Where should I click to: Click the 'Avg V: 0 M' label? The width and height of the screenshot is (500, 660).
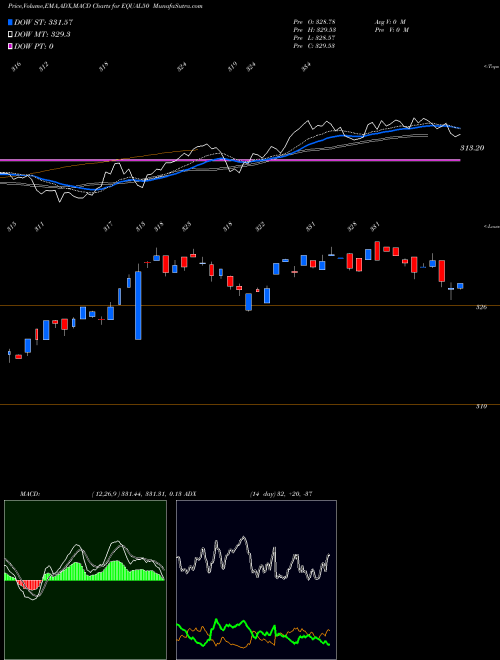391,21
